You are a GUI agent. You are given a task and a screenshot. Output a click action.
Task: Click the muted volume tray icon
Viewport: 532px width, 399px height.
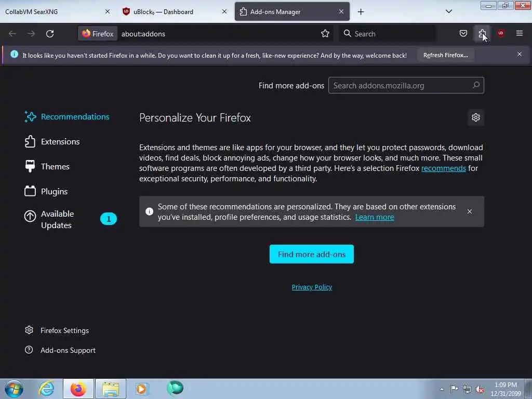tap(480, 389)
